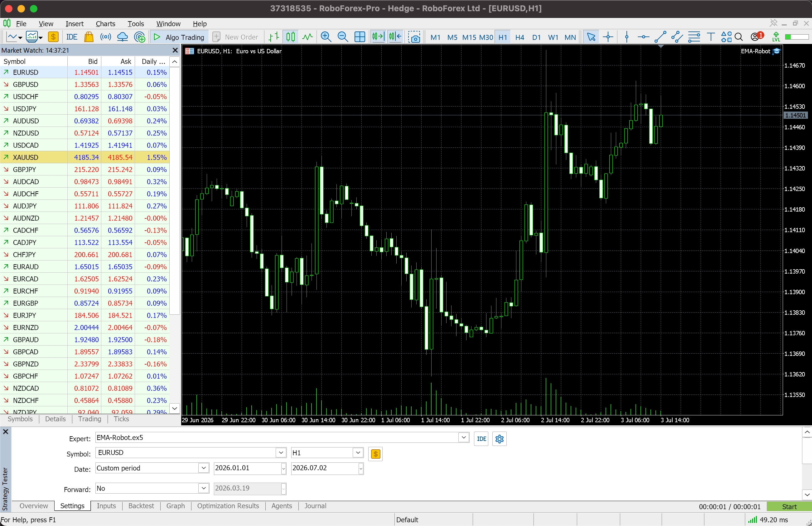812x526 pixels.
Task: Select the text label tool
Action: coord(711,37)
